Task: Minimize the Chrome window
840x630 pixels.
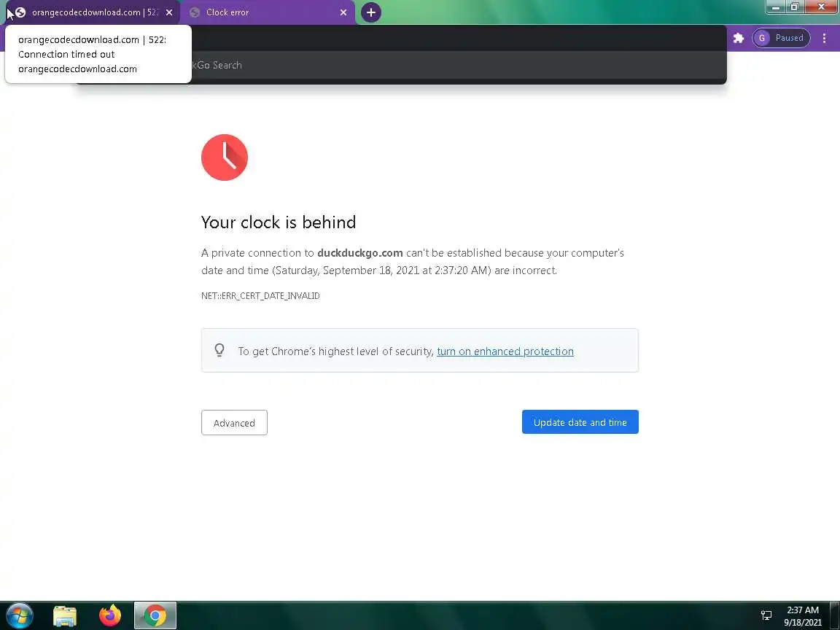Action: (776, 7)
